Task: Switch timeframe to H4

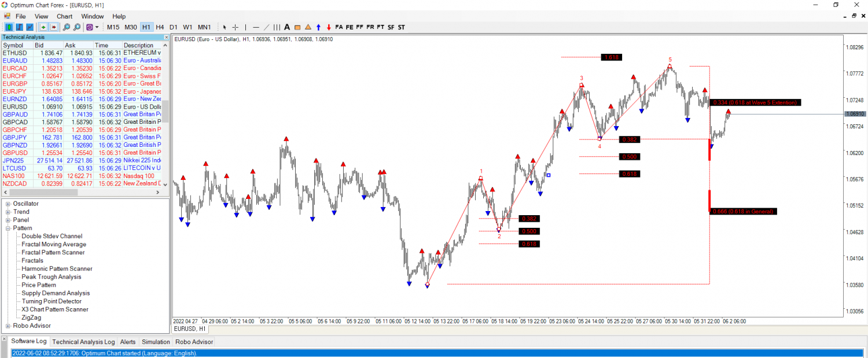Action: tap(160, 27)
